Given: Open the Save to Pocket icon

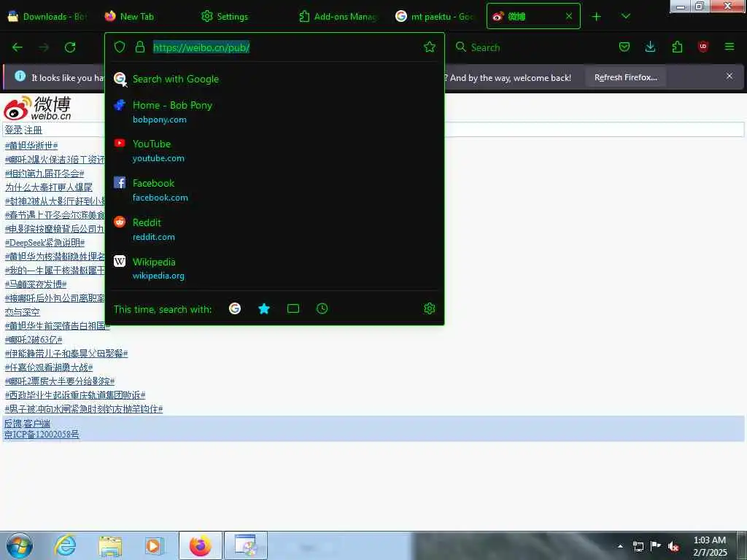Looking at the screenshot, I should click(x=624, y=47).
